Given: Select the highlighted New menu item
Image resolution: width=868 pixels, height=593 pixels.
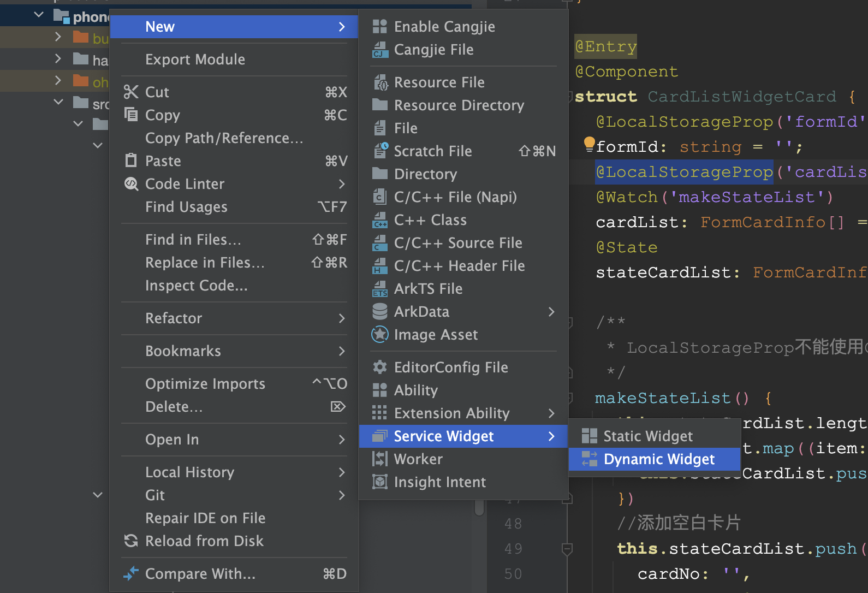Looking at the screenshot, I should [x=234, y=26].
